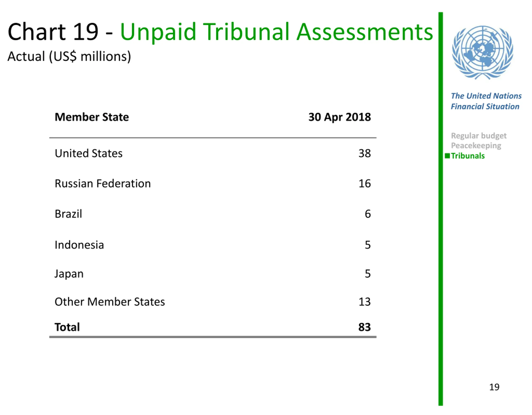The image size is (532, 415).
Task: Select the 'Tribunals' section label
Action: pyautogui.click(x=468, y=156)
